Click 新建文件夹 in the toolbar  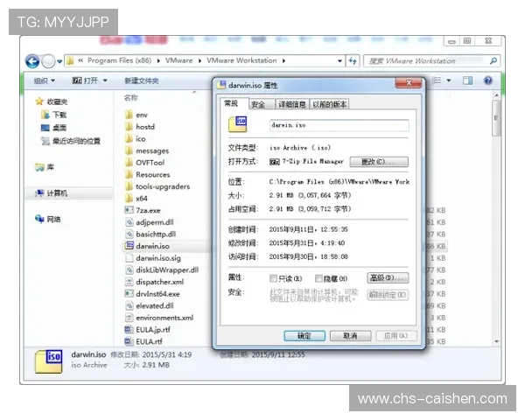141,80
